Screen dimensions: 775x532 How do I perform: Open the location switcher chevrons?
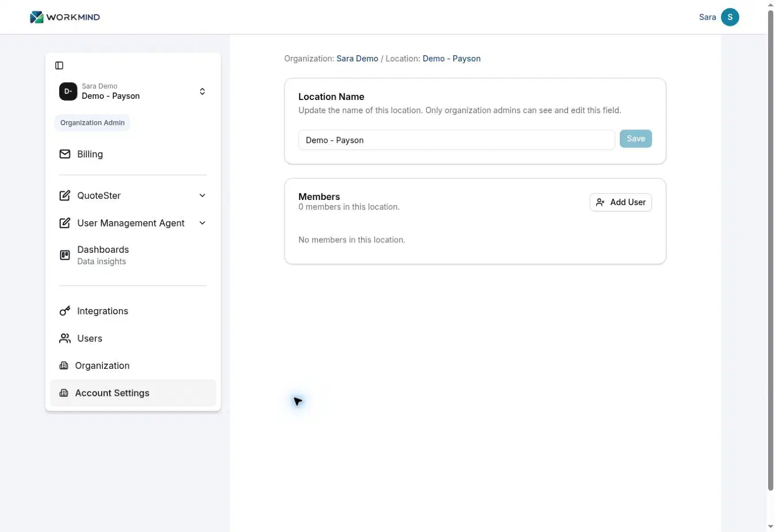tap(202, 91)
